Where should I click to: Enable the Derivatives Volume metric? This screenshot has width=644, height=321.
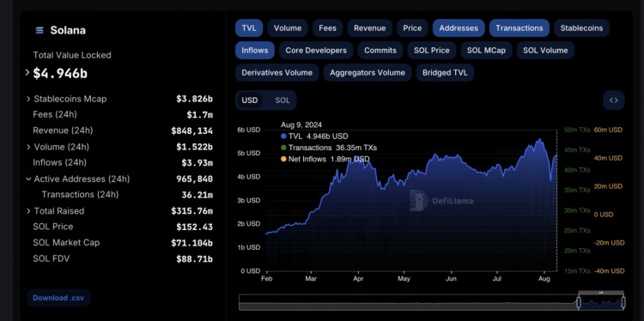point(276,73)
